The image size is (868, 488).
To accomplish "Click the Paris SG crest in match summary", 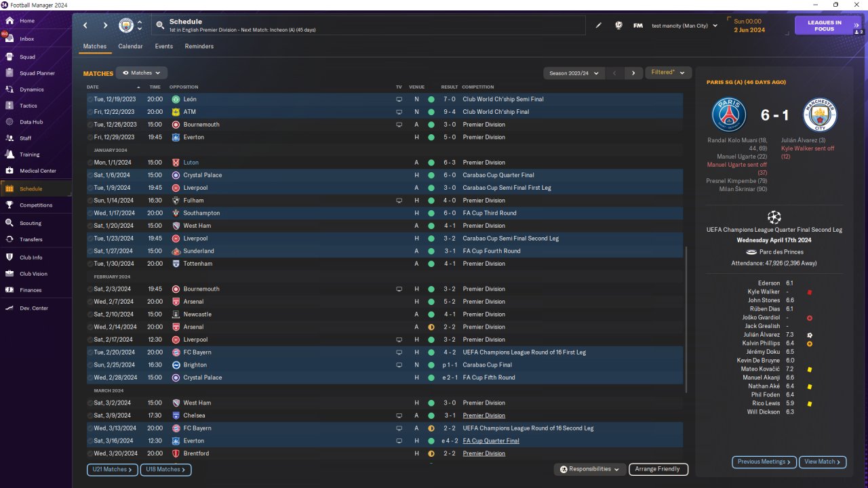I will 729,115.
